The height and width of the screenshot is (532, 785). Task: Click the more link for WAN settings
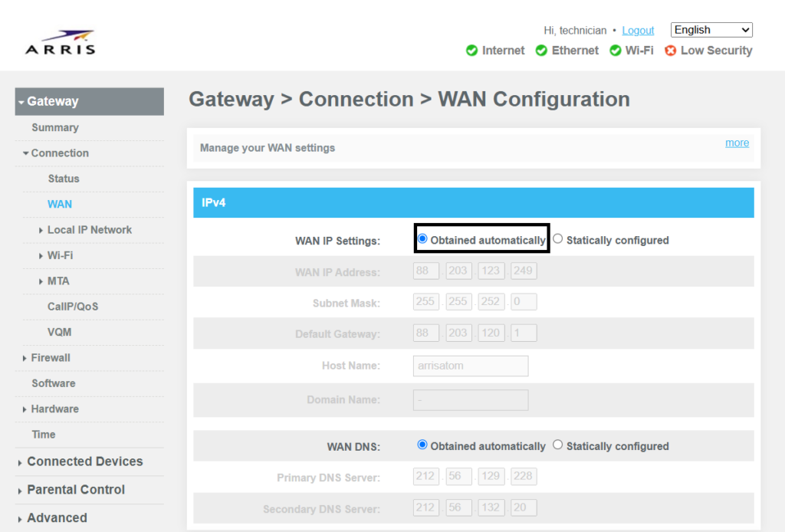[737, 143]
